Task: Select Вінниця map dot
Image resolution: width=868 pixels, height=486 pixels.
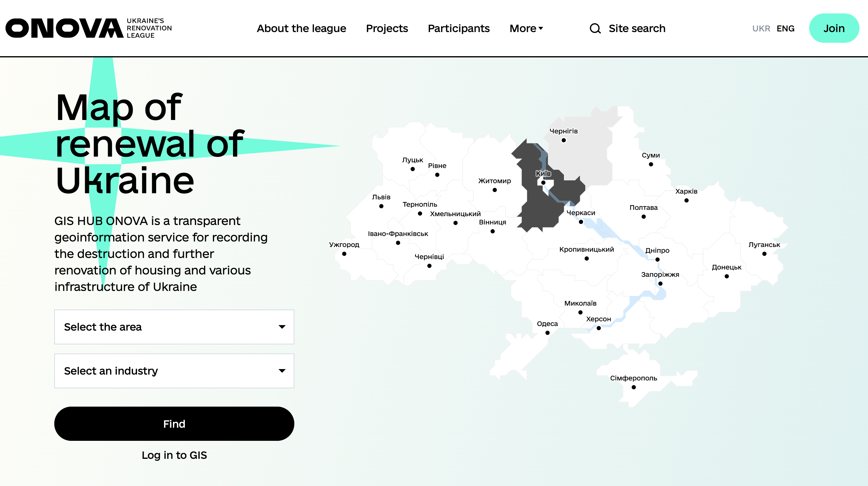Action: point(493,231)
